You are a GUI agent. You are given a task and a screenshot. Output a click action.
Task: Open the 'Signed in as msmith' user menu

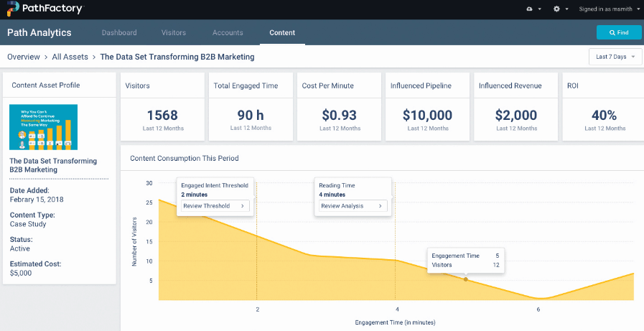pyautogui.click(x=609, y=9)
